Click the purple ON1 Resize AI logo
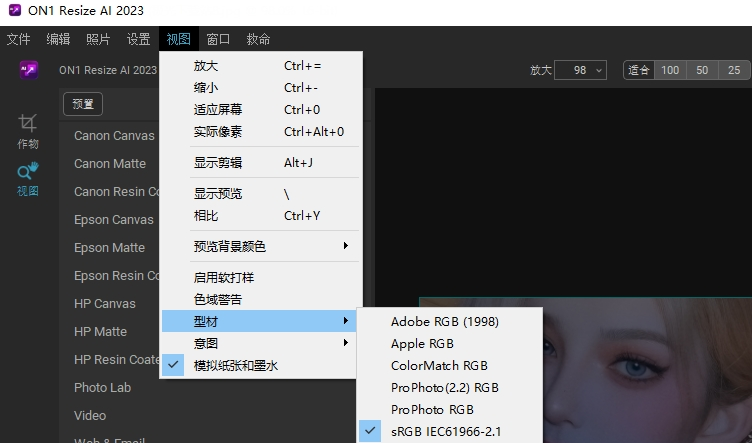This screenshot has height=443, width=753. [29, 70]
